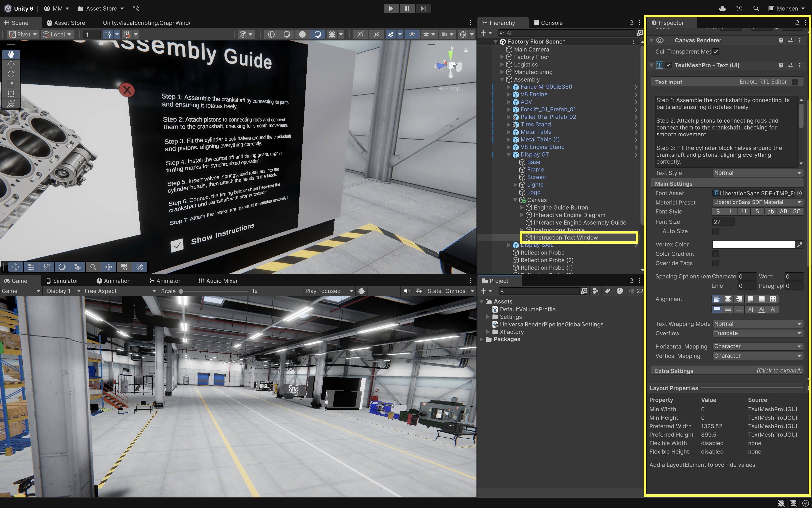Viewport: 812px width, 508px height.
Task: Toggle Canvas Renderer visibility eye
Action: pos(660,40)
